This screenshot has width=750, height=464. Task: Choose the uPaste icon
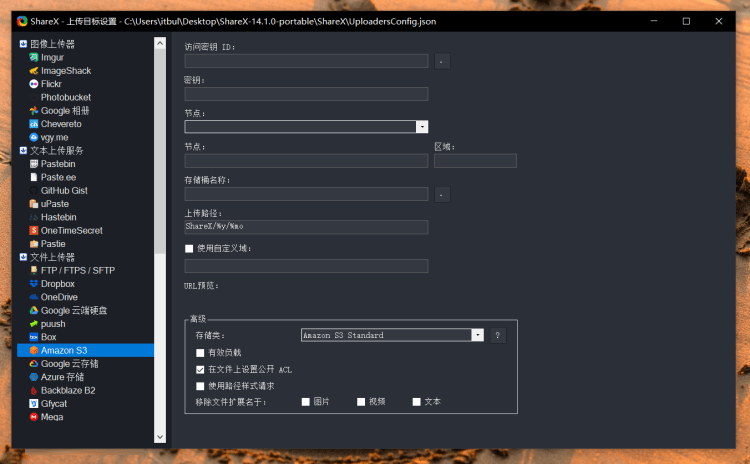(x=33, y=204)
